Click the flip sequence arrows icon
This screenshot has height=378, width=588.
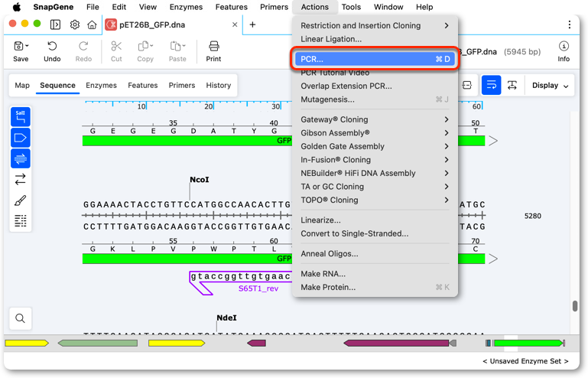coord(20,179)
